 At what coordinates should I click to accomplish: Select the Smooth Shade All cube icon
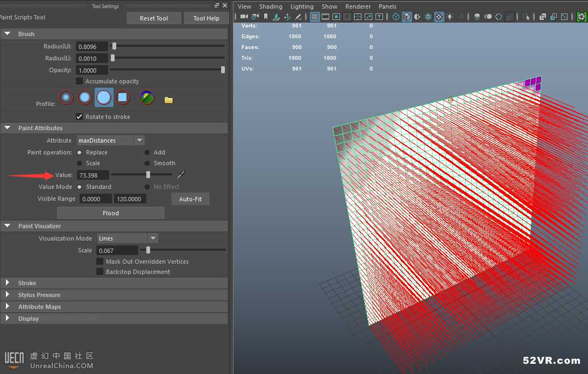click(x=407, y=17)
